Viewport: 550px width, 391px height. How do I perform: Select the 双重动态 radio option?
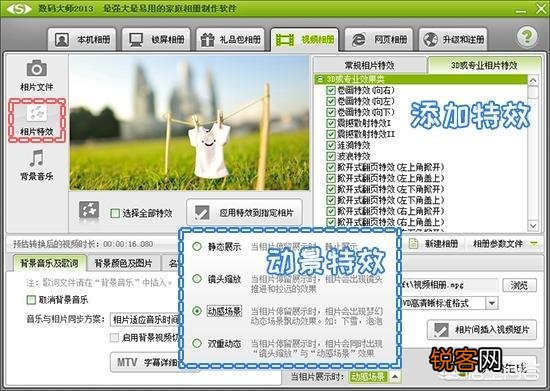point(197,343)
